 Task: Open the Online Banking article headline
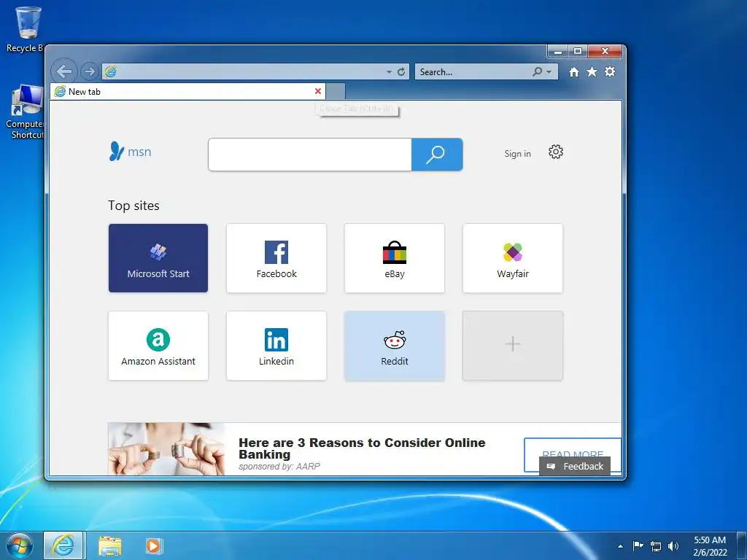pos(362,448)
